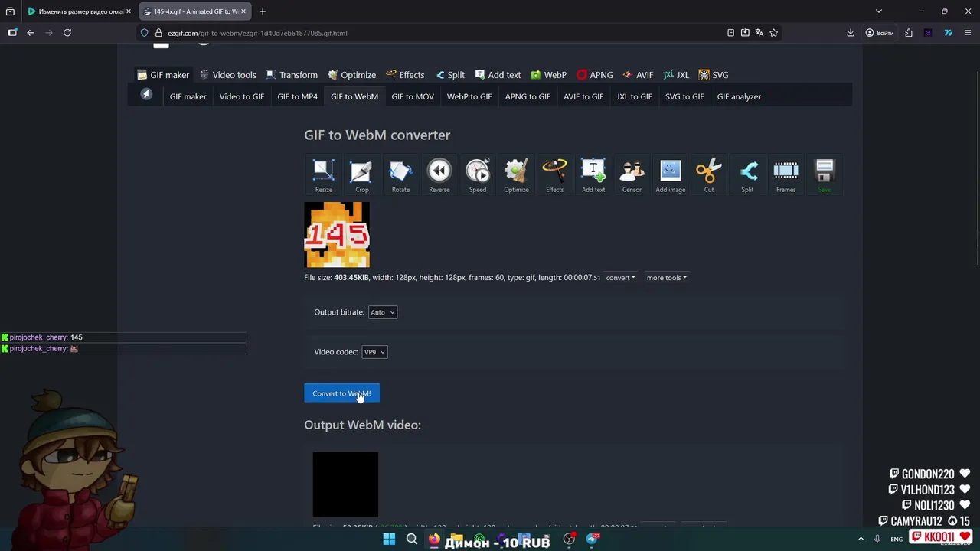Open a new browser tab
The height and width of the screenshot is (551, 980).
pyautogui.click(x=262, y=11)
